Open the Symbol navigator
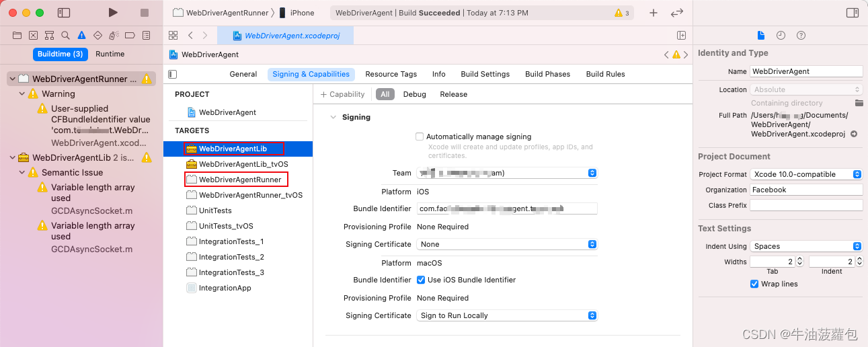Image resolution: width=868 pixels, height=347 pixels. (49, 35)
